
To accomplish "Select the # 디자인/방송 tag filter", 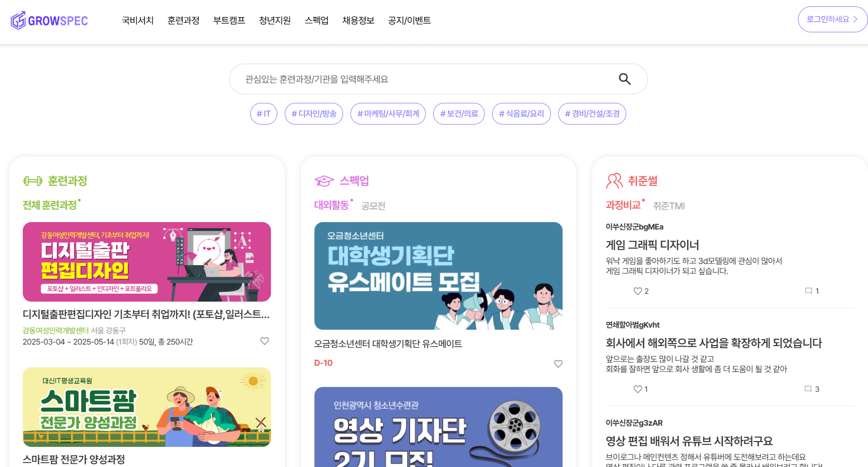I will 314,113.
